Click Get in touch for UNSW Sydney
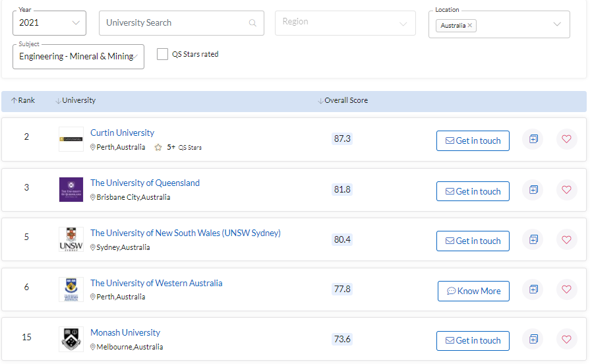 tap(473, 241)
